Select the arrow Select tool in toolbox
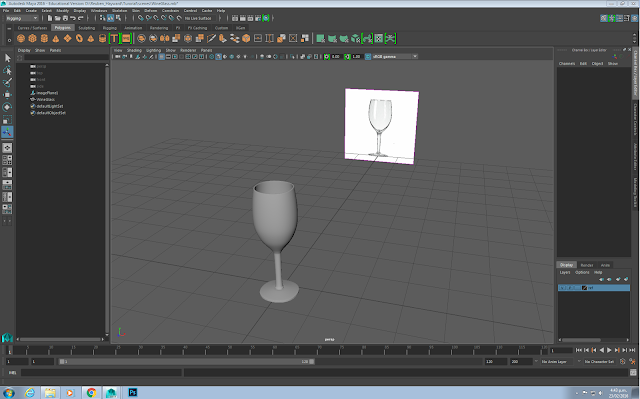Viewport: 640px width, 399px height. coord(7,58)
